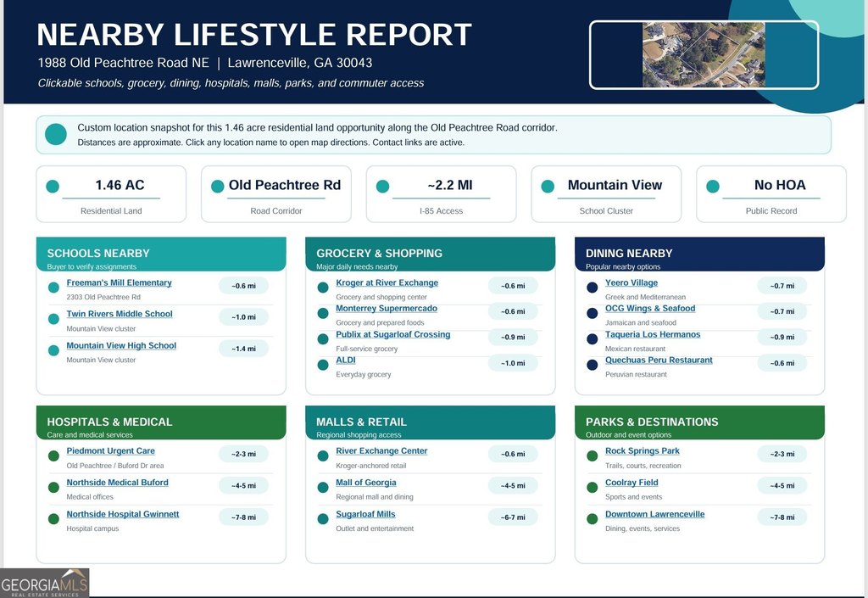This screenshot has height=598, width=868.
Task: Click the large teal circle in the snapshot banner
Action: point(56,135)
